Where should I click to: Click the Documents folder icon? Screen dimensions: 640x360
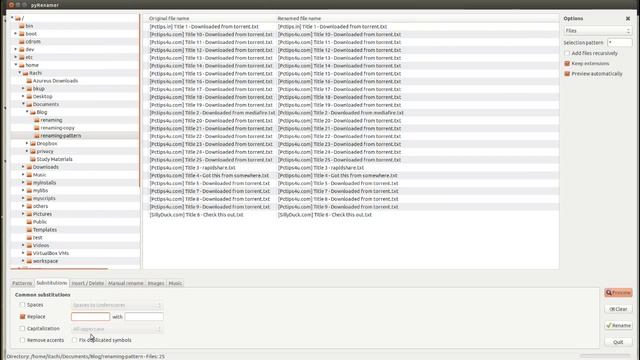(x=29, y=104)
